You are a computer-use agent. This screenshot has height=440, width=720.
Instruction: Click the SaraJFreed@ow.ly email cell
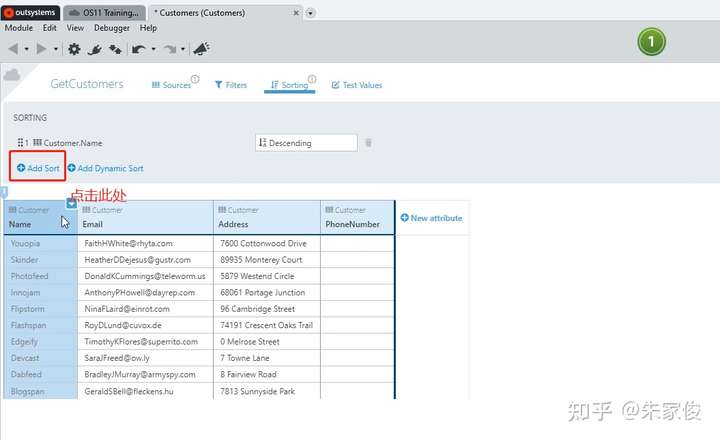[x=146, y=358]
